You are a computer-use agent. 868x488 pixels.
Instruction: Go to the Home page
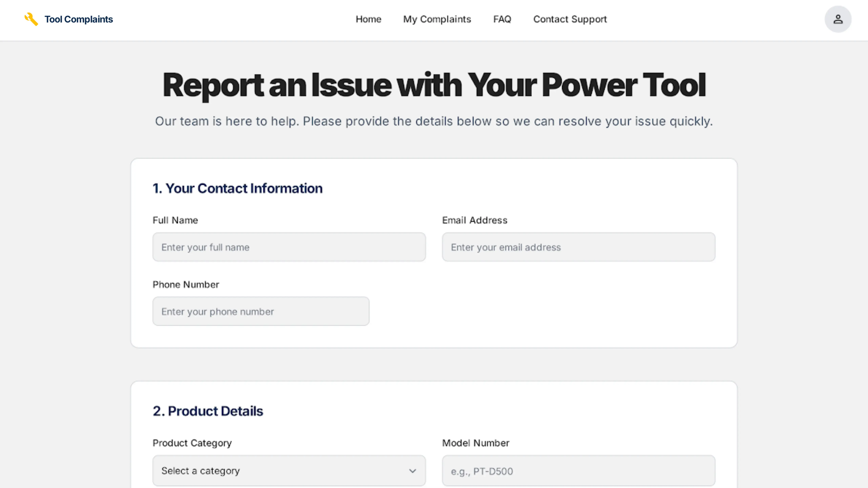[368, 19]
